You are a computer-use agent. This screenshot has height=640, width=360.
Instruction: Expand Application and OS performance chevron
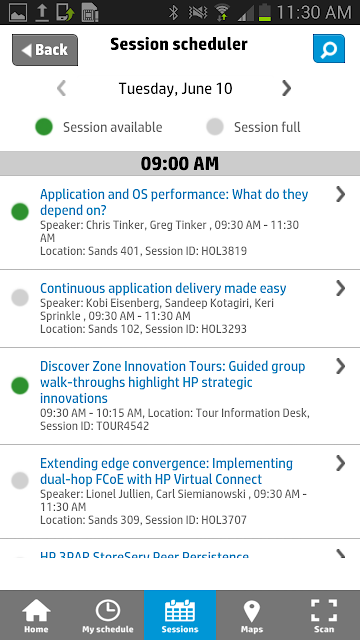(340, 194)
